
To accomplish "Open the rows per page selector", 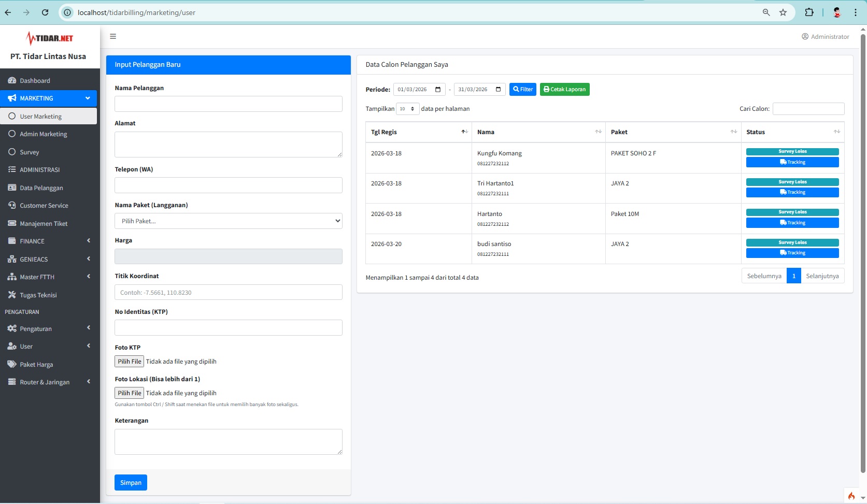I will (407, 109).
